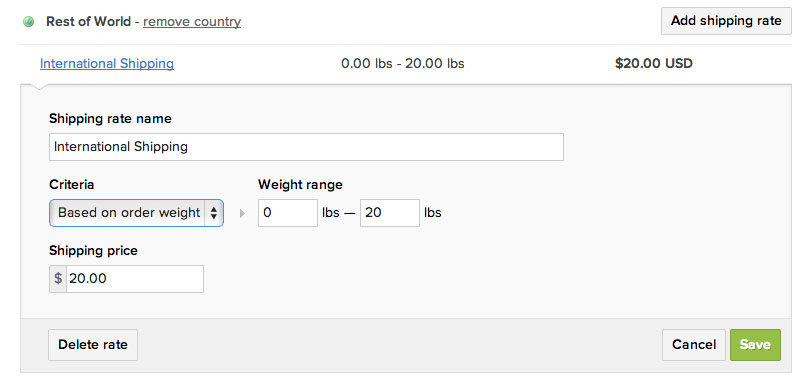Click the '0.00 lbs - 20.00 lbs' summary text
The image size is (801, 385).
pos(403,64)
